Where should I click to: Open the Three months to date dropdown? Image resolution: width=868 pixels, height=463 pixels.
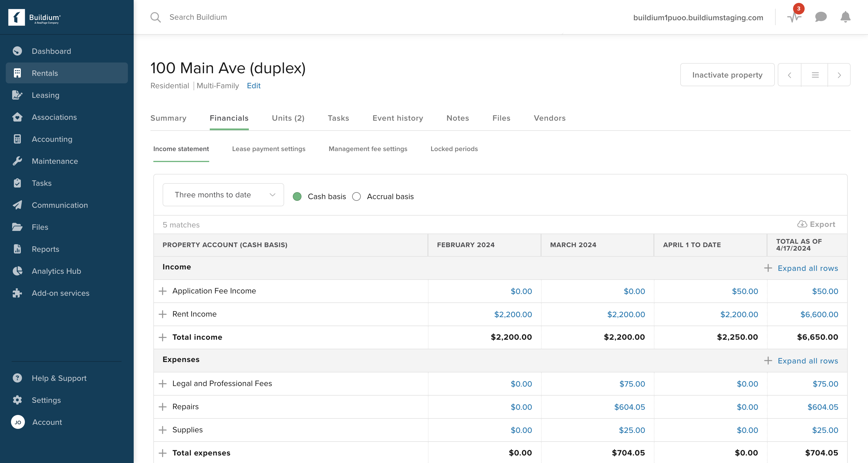223,195
